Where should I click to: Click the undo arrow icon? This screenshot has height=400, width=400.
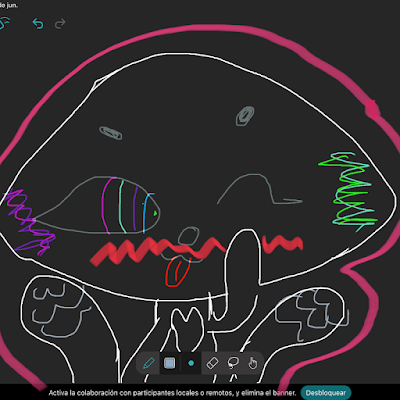(38, 24)
